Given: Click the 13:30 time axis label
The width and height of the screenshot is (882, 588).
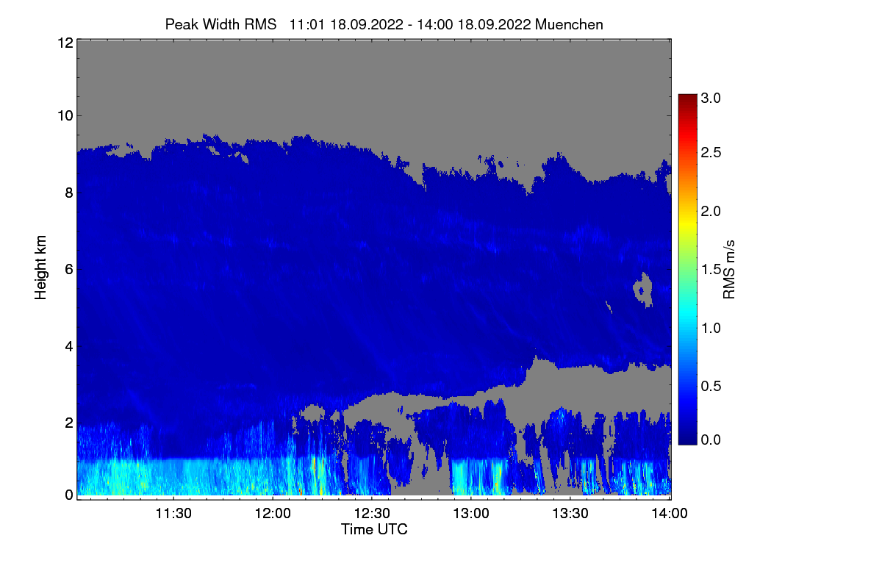Looking at the screenshot, I should click(x=570, y=514).
